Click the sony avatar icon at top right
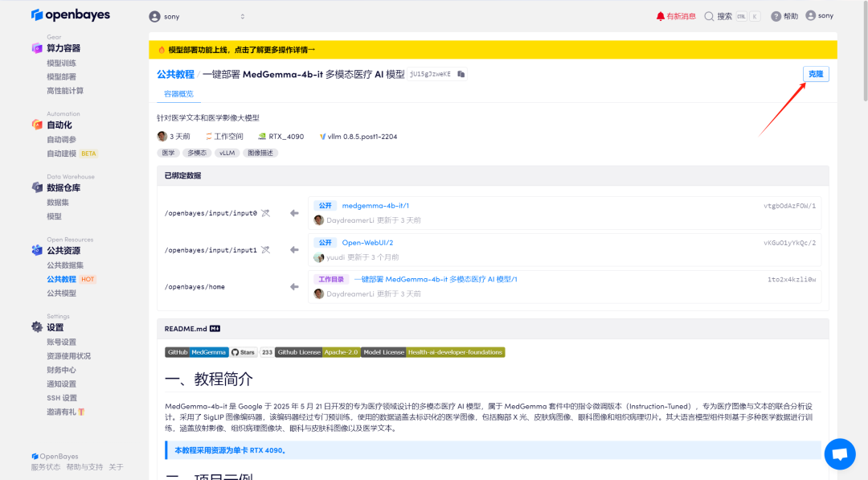 click(810, 15)
